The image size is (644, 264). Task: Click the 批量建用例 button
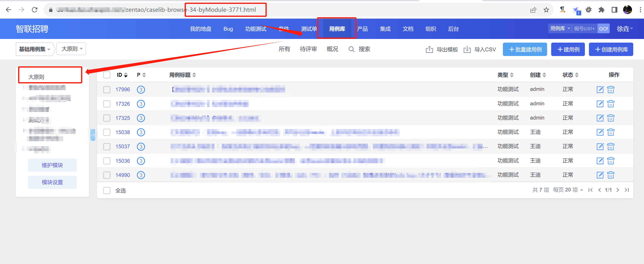tap(525, 50)
